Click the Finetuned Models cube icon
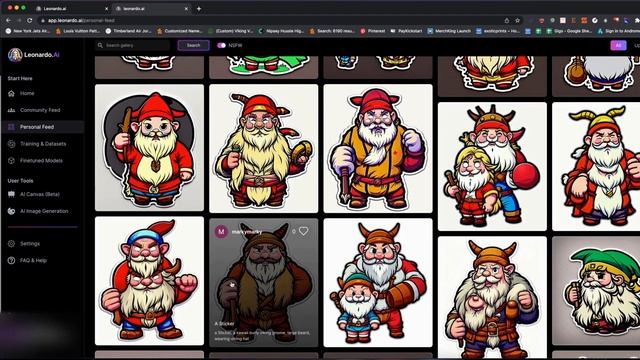The image size is (640, 360). pyautogui.click(x=11, y=160)
